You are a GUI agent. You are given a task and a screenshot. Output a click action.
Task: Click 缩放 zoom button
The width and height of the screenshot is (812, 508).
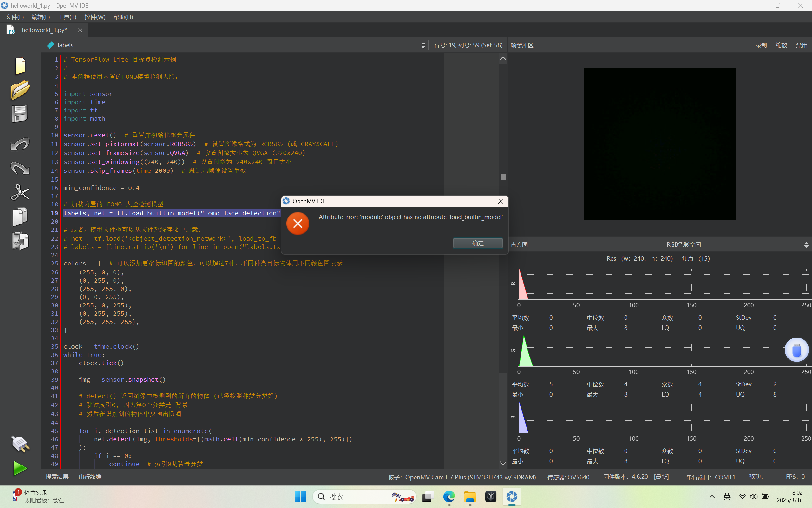[781, 45]
